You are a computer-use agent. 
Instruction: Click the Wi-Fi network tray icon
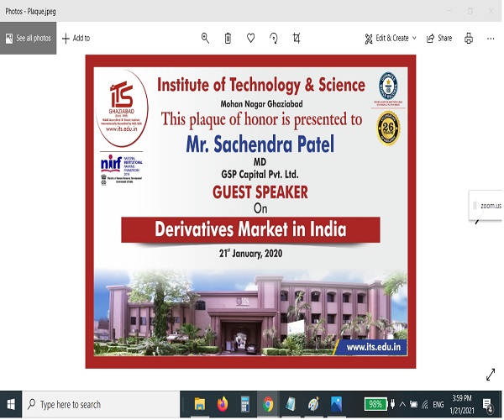(425, 405)
